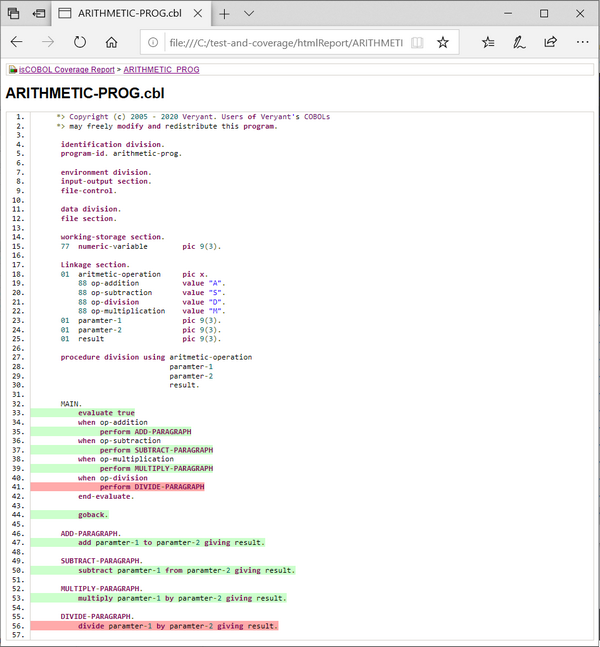Click the '77 numeric-variable' declaration
This screenshot has height=647, width=600.
(104, 246)
